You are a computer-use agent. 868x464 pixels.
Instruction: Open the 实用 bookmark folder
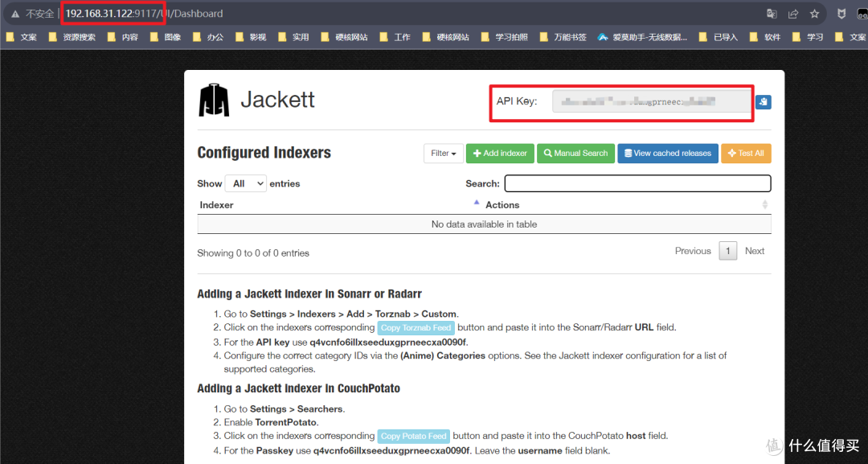click(293, 37)
